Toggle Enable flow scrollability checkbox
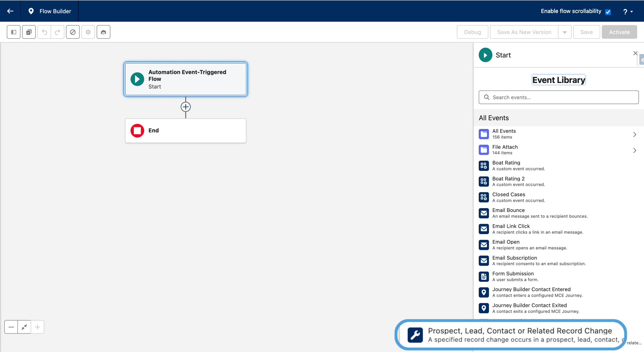Screen dimensions: 644x352 [608, 12]
